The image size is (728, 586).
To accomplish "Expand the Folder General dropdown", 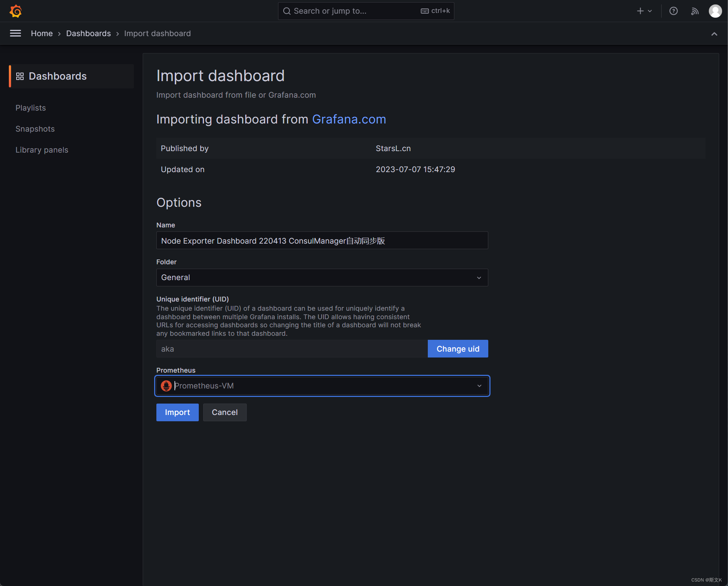I will (x=322, y=278).
